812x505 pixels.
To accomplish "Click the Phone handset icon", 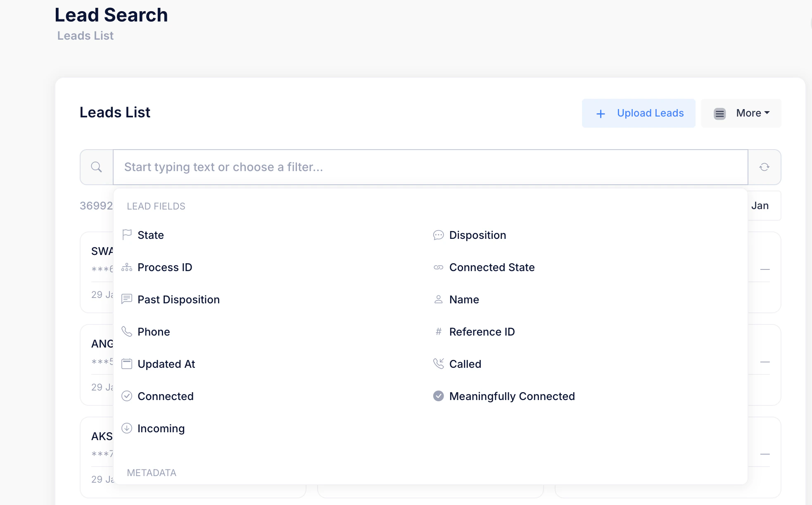I will click(x=127, y=331).
